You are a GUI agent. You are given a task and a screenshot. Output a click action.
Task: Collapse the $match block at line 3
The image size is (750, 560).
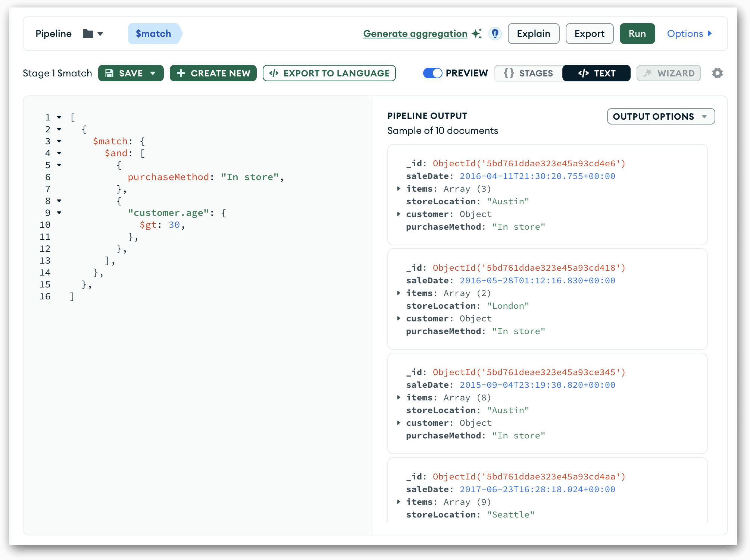coord(59,141)
